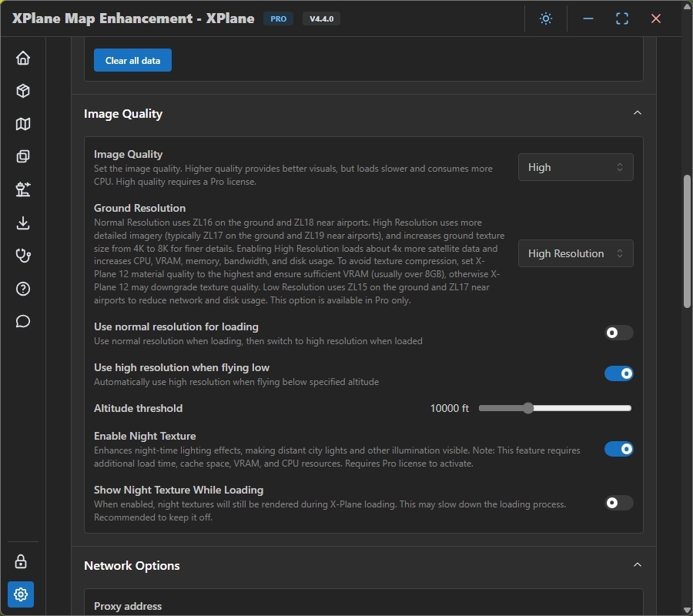The height and width of the screenshot is (616, 693).
Task: Toggle Show Night Texture While Loading
Action: point(618,503)
